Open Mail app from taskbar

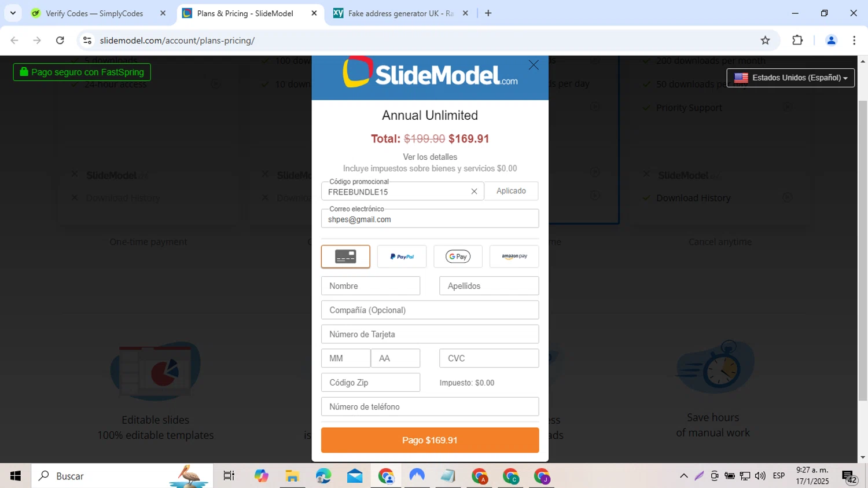(355, 476)
